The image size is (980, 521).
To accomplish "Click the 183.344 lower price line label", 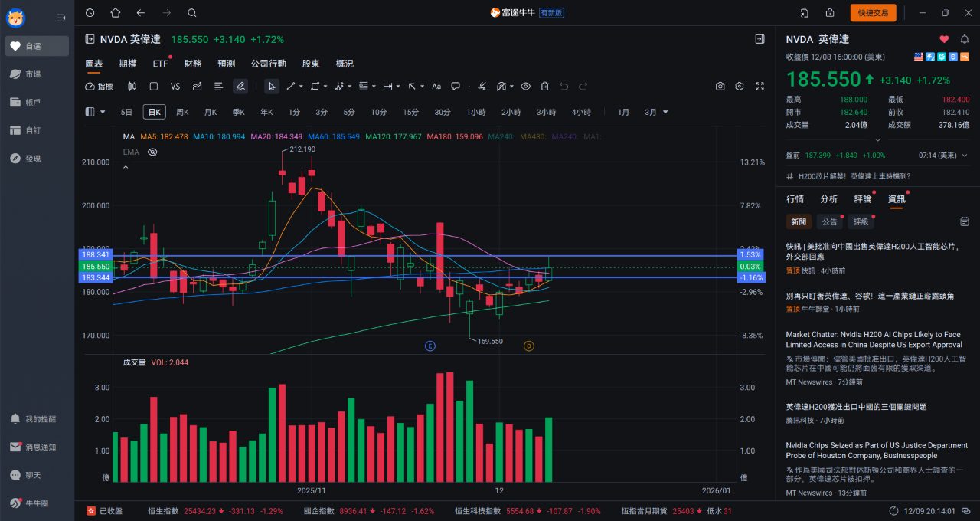I will point(96,277).
